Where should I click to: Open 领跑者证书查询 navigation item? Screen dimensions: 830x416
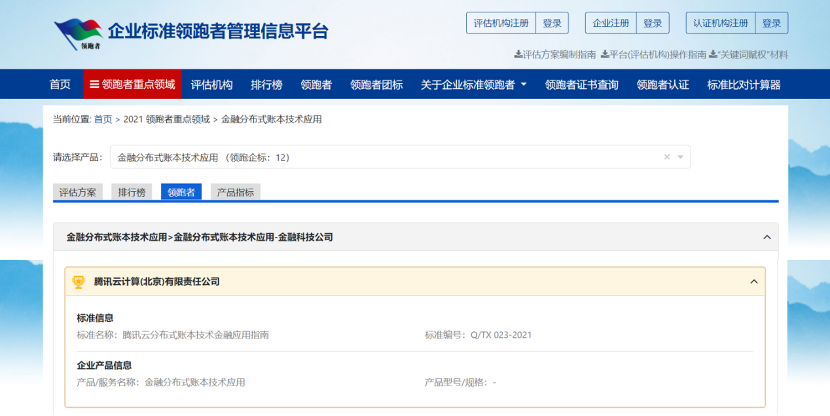tap(582, 84)
